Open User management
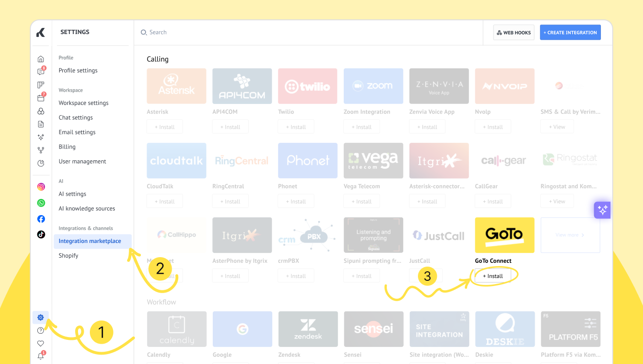Viewport: 643px width, 364px height. tap(82, 162)
